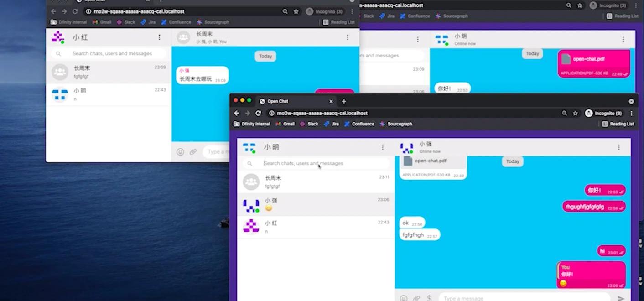
Task: Open 小红 sidebar three-dot menu in top-left window
Action: 159,37
